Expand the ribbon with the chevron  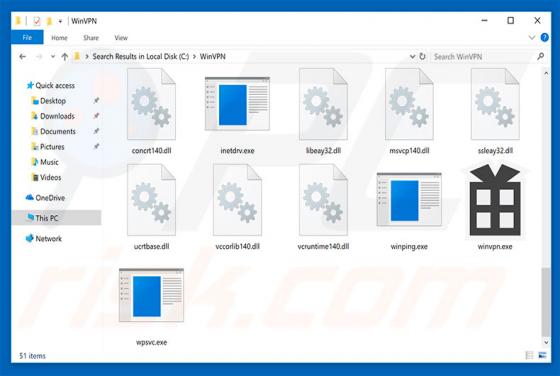coord(532,37)
